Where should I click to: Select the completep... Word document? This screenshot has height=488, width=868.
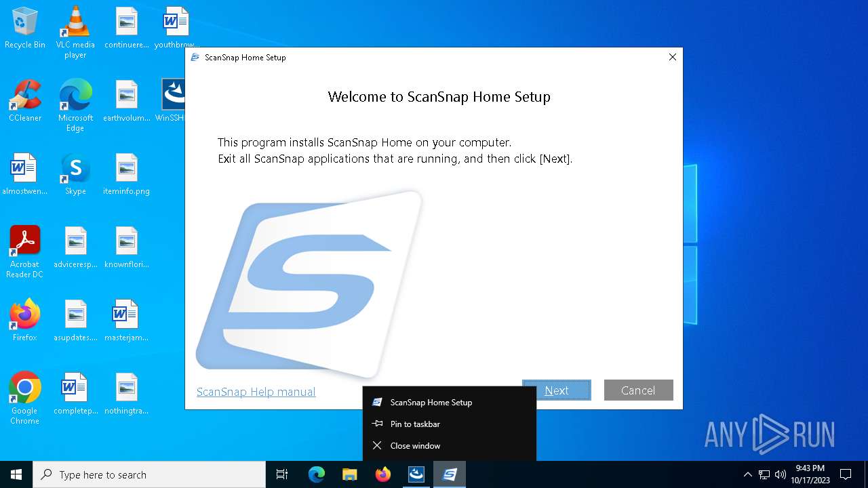coord(75,393)
